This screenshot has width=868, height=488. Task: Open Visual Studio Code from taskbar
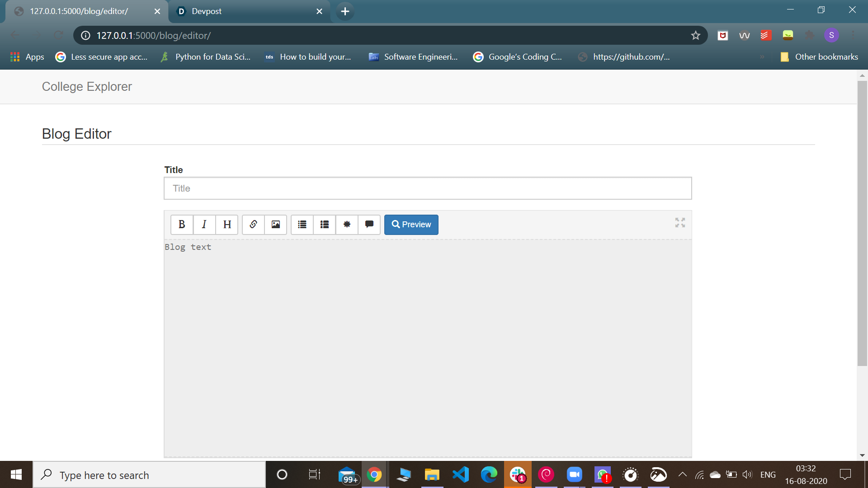[461, 474]
